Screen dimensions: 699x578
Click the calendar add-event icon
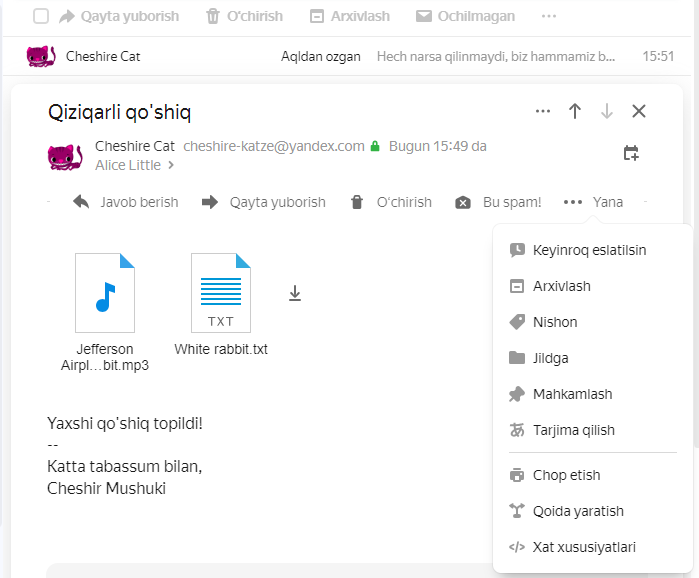(631, 153)
